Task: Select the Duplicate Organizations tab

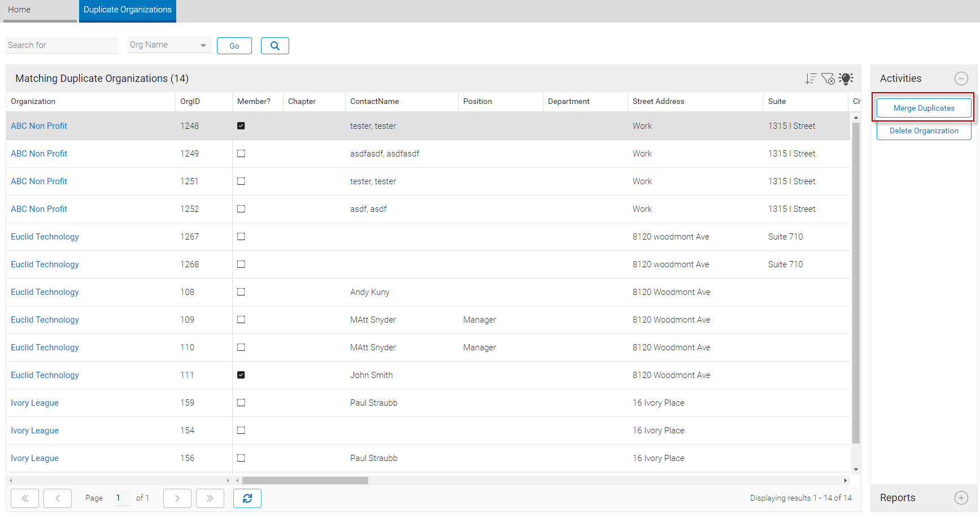Action: coord(128,10)
